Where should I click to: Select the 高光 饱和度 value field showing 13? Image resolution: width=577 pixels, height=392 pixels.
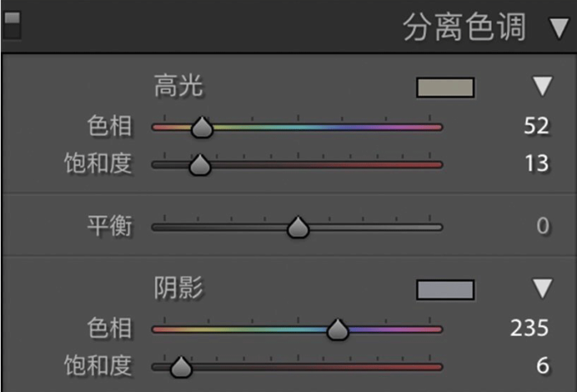click(x=537, y=163)
